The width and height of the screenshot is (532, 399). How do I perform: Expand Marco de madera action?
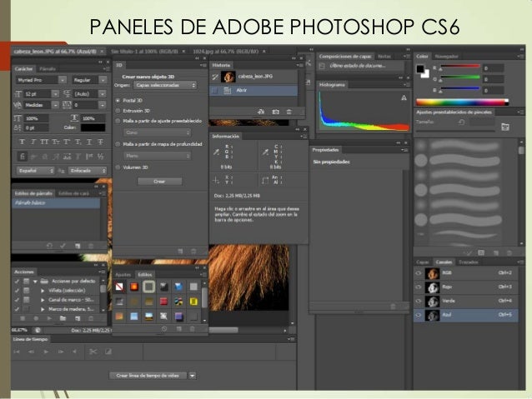[x=43, y=309]
